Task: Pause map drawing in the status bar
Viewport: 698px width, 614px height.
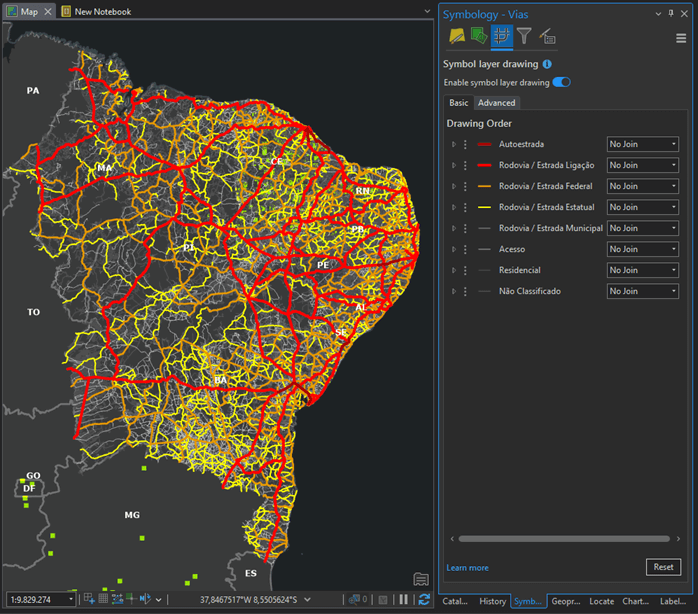Action: click(403, 600)
